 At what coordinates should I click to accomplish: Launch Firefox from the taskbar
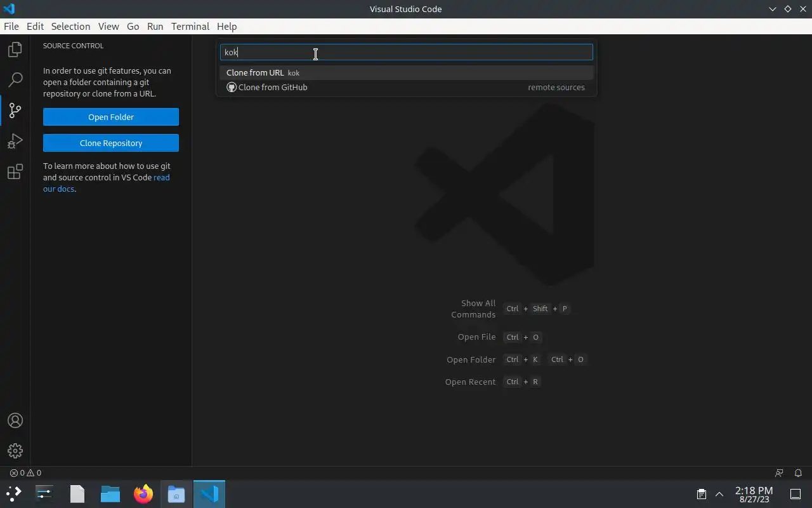[x=143, y=493]
